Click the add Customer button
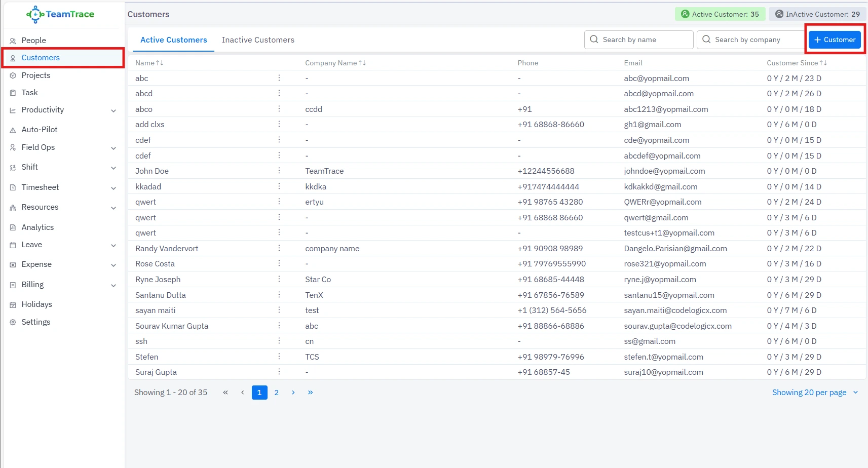The height and width of the screenshot is (468, 868). [834, 40]
